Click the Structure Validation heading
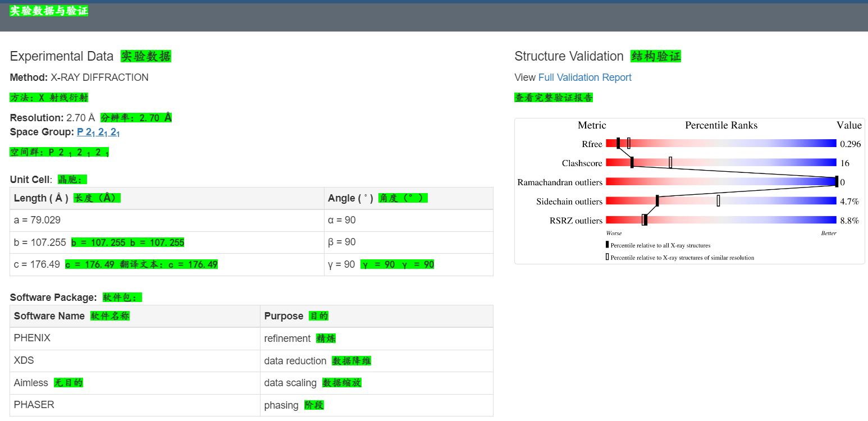 569,56
